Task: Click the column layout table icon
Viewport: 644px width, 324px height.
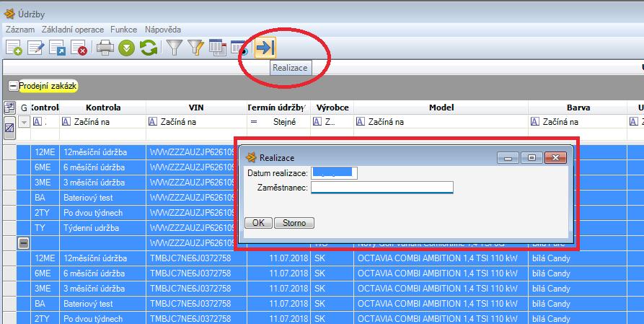Action: click(218, 48)
